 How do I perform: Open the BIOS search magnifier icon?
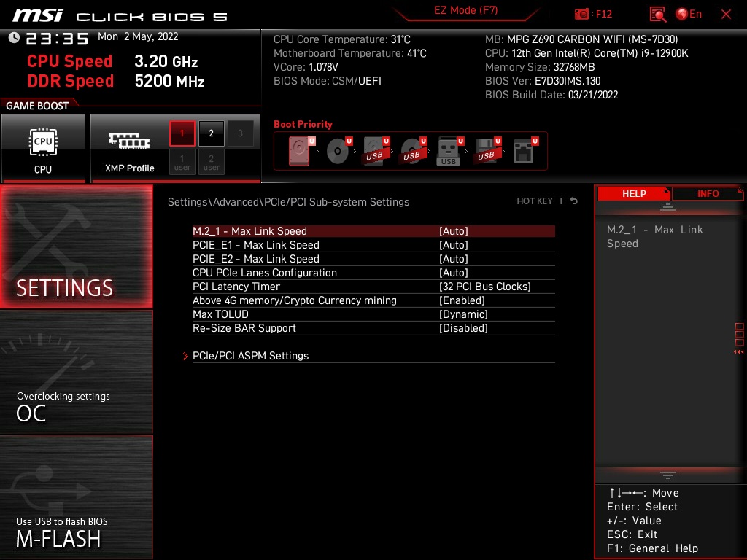pyautogui.click(x=657, y=15)
